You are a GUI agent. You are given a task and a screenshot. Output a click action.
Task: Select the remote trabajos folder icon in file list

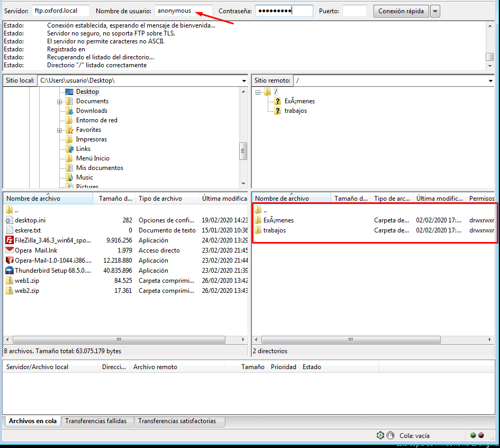[258, 230]
